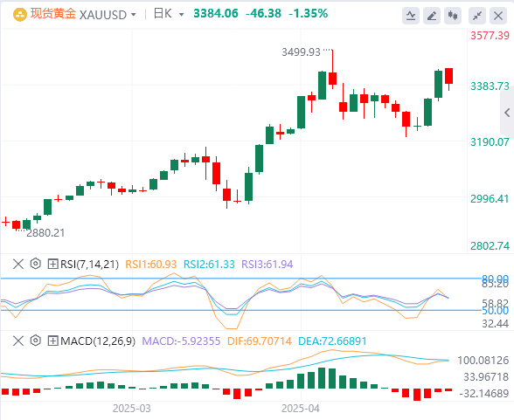The width and height of the screenshot is (514, 420).
Task: Open the indicator line chart tool
Action: [x=411, y=16]
